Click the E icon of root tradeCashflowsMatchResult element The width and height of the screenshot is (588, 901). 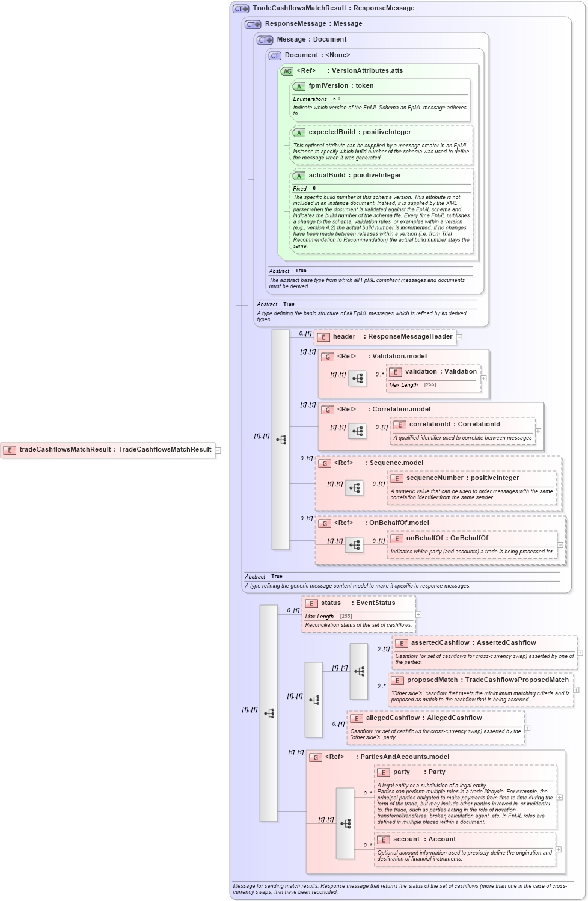coord(10,450)
